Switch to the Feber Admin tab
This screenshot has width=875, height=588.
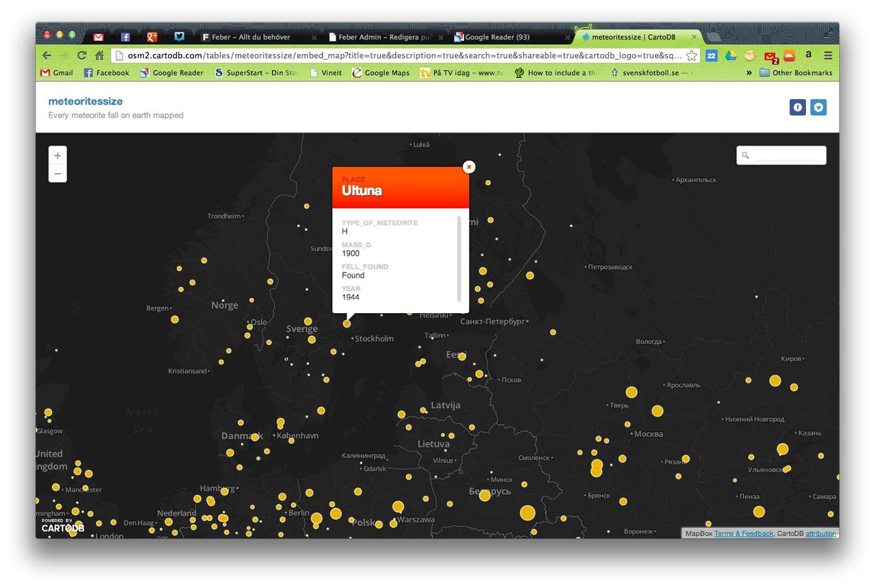pos(386,37)
